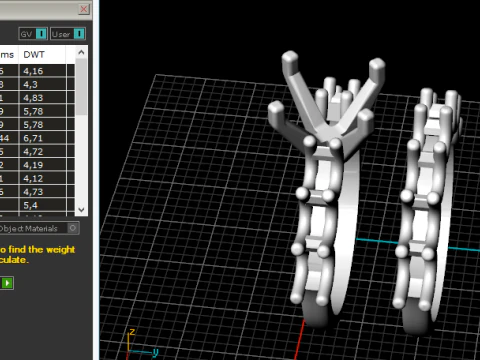The height and width of the screenshot is (360, 480).
Task: Click the Object Materials button
Action: pos(39,228)
